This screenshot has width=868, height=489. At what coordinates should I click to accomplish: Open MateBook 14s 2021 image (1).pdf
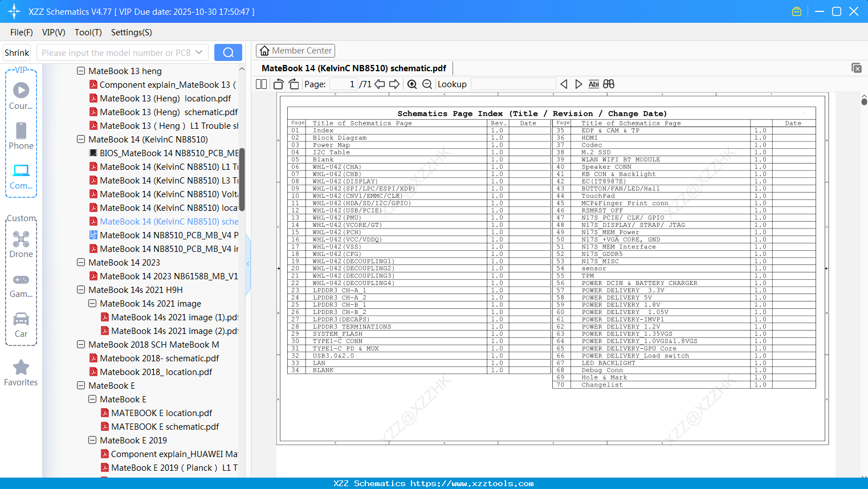[x=169, y=317]
